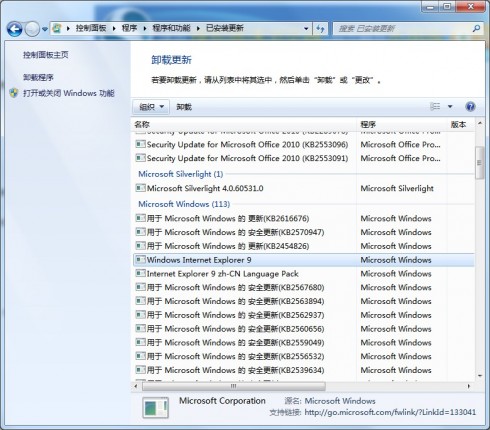Select security update KB2556532 row
Screen dimensions: 490x430
(303, 356)
